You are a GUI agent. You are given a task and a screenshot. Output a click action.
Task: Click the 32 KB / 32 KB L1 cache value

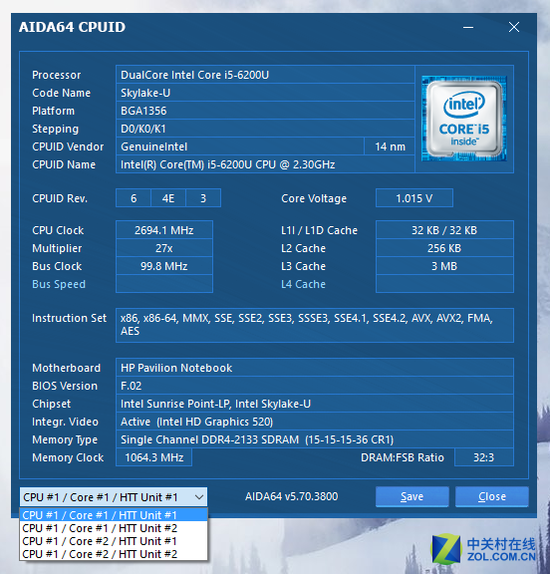(445, 230)
